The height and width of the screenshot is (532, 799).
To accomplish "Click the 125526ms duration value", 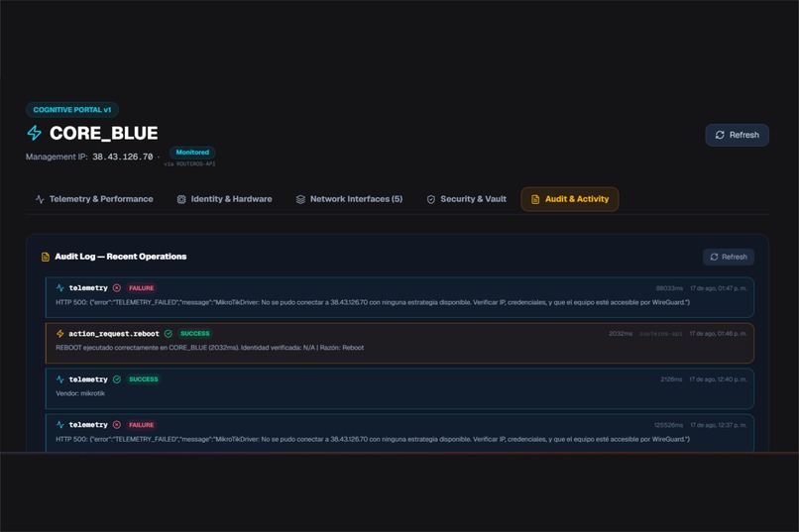I will [x=668, y=425].
